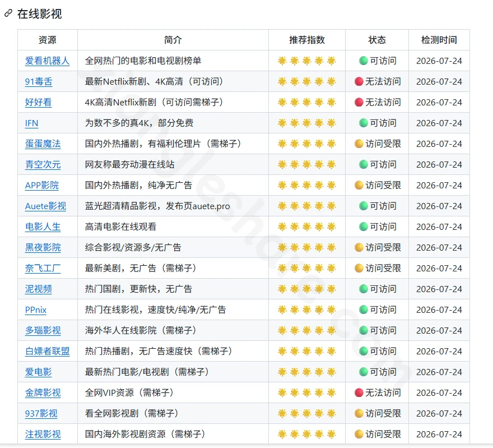Click yellow status dot for 蛋蛋魔法
The height and width of the screenshot is (448, 493).
tap(359, 144)
